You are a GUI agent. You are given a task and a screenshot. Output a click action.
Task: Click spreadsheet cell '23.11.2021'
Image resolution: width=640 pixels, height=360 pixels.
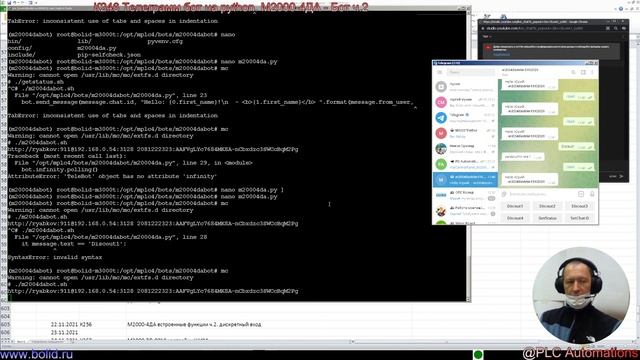(x=64, y=333)
